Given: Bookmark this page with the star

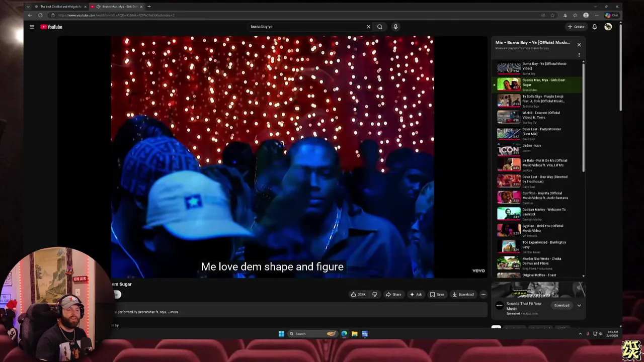Looking at the screenshot, I should pyautogui.click(x=552, y=15).
